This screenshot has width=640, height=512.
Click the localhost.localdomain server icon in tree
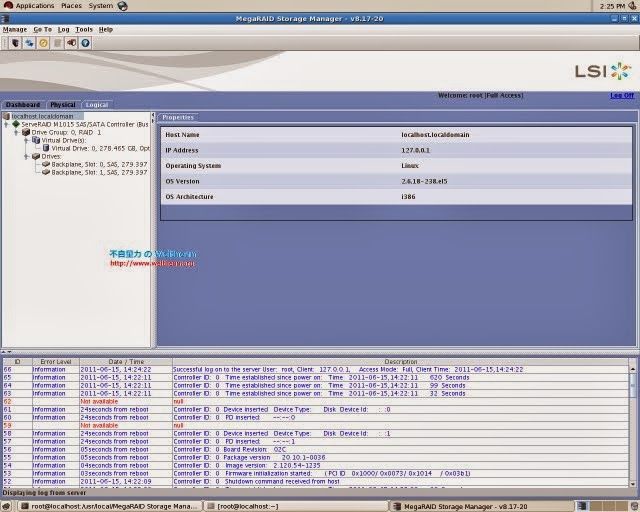click(x=6, y=116)
